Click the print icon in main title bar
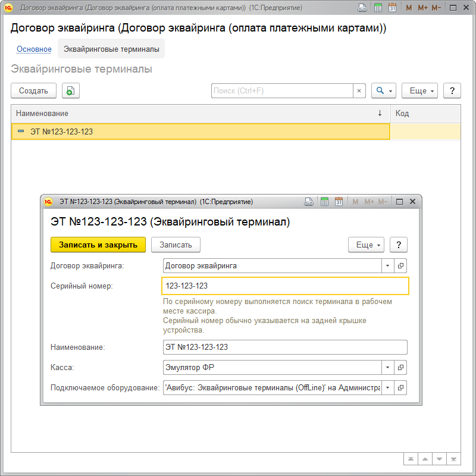The width and height of the screenshot is (476, 476). coord(362,8)
